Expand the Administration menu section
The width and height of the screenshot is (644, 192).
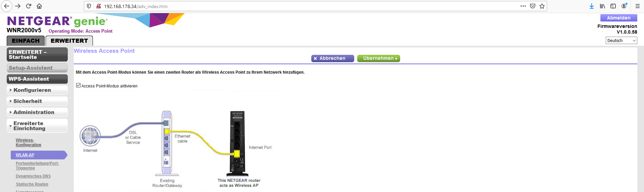(37, 112)
